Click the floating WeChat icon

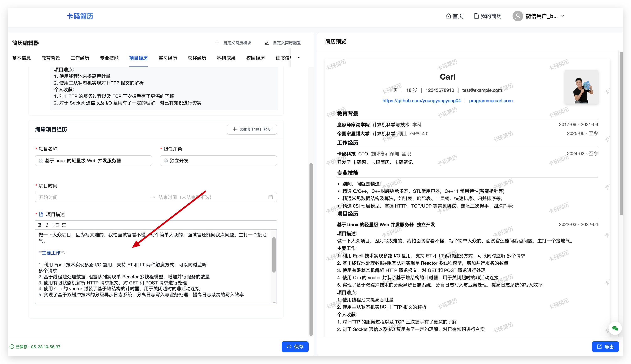pos(615,328)
